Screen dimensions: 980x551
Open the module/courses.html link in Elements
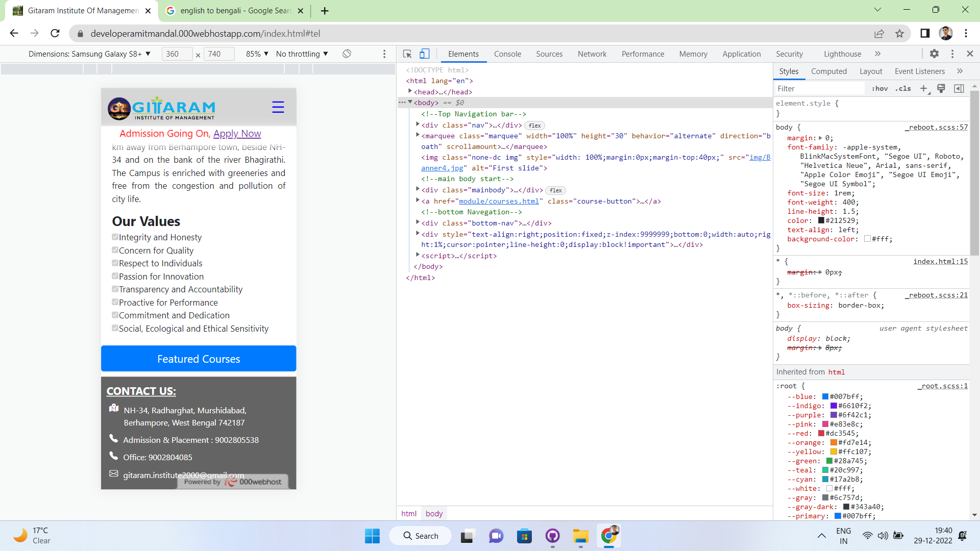499,202
